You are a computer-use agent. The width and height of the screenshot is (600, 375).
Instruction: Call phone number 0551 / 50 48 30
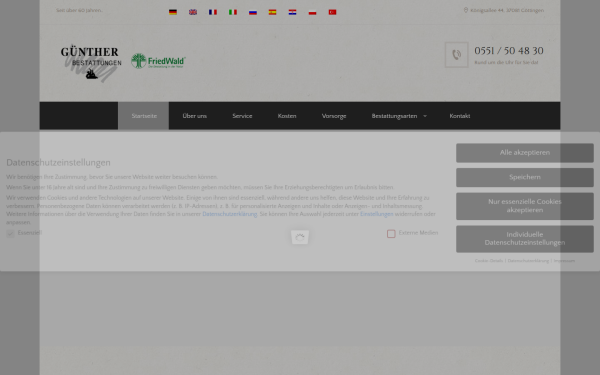coord(509,51)
